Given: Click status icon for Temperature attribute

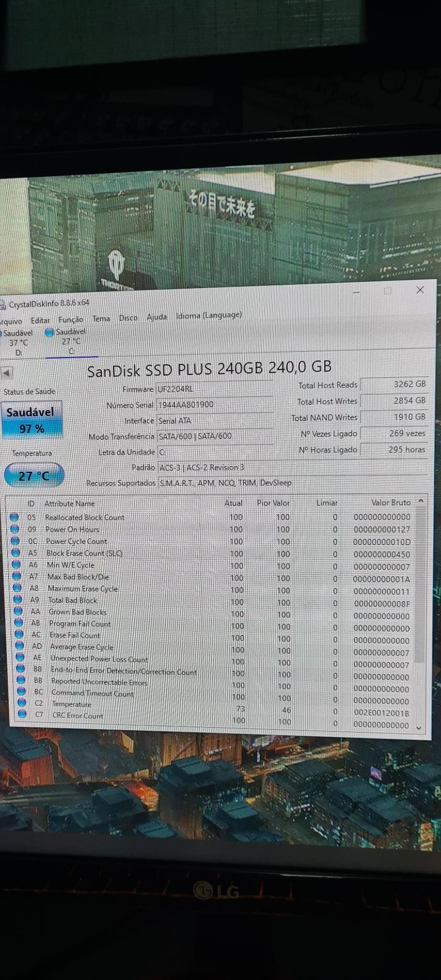Looking at the screenshot, I should point(22,702).
